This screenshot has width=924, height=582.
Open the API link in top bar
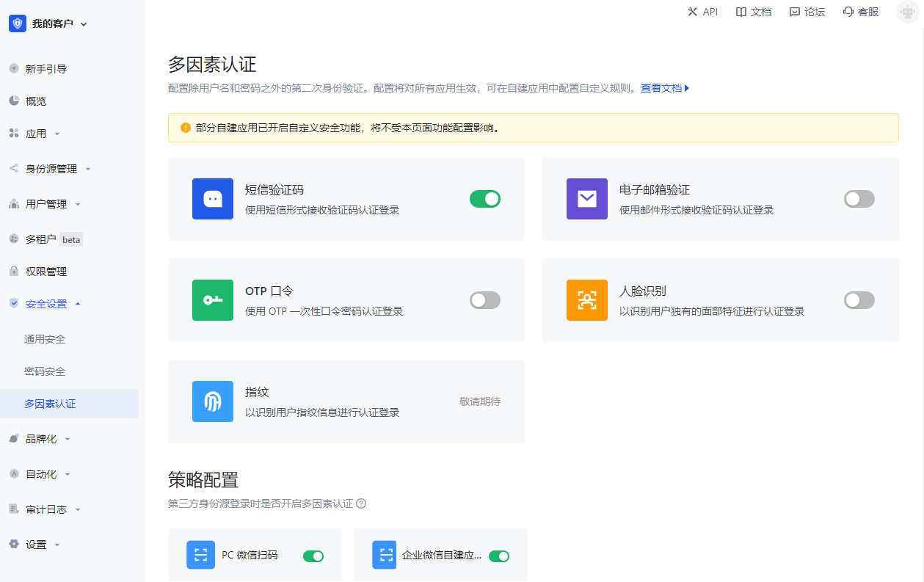click(x=702, y=12)
